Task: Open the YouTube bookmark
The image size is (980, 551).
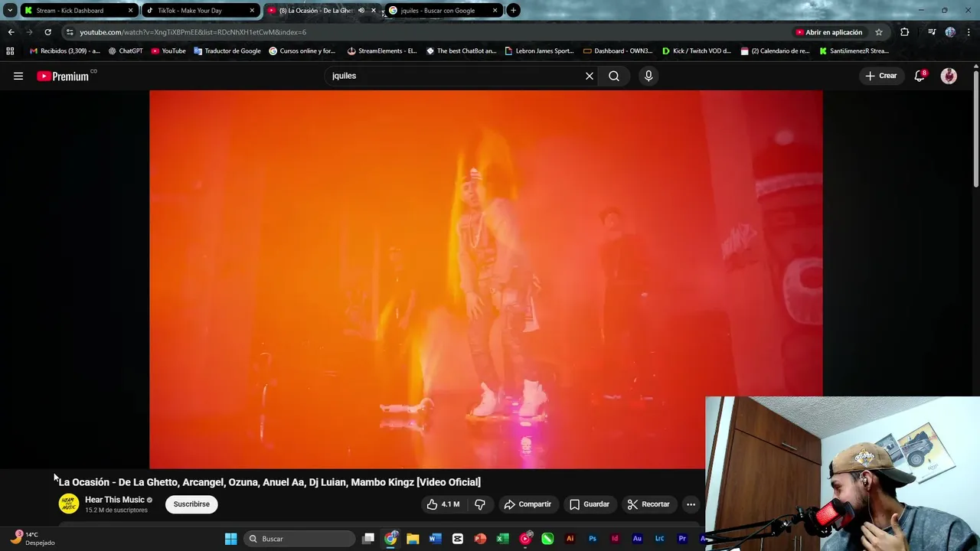Action: (168, 51)
